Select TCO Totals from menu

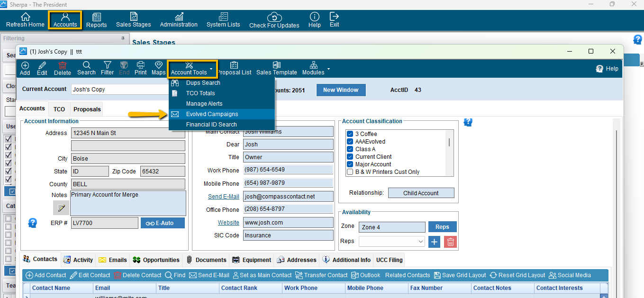[x=222, y=93]
